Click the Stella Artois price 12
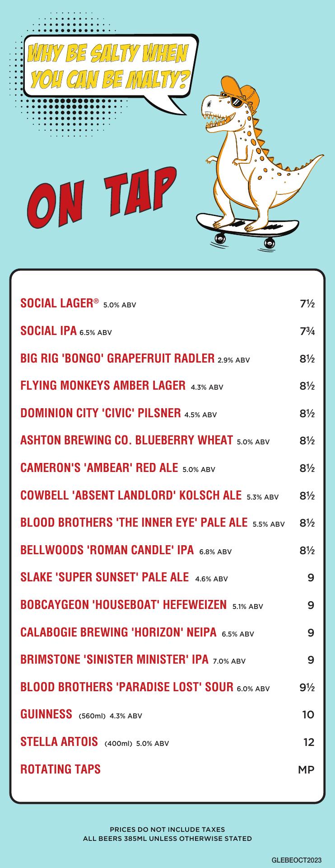Screen dimensions: 335x868 pyautogui.click(x=309, y=742)
